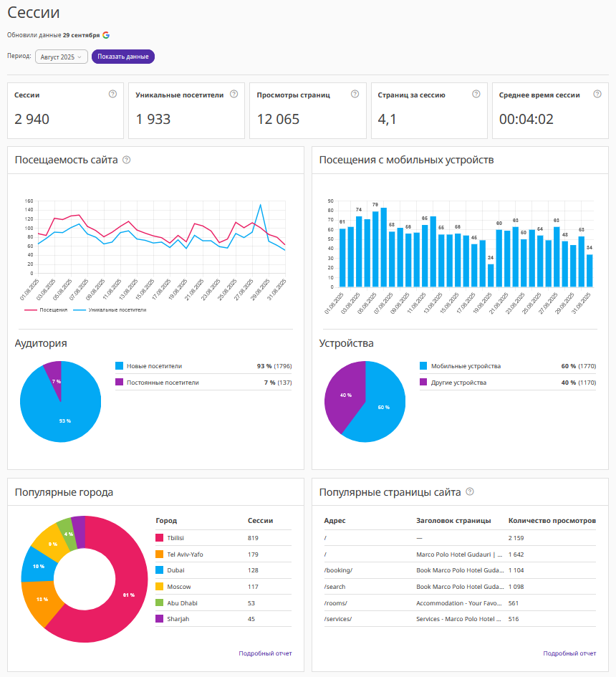Image resolution: width=616 pixels, height=677 pixels.
Task: Toggle Посещения series in chart legend
Action: point(46,310)
